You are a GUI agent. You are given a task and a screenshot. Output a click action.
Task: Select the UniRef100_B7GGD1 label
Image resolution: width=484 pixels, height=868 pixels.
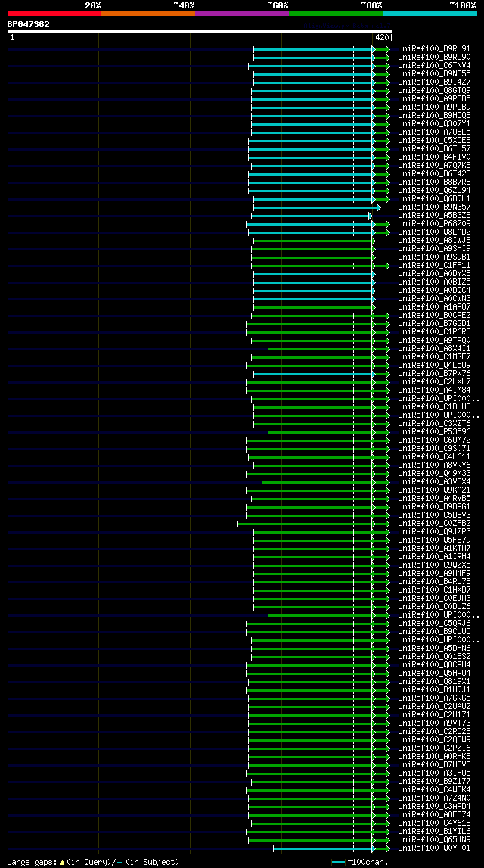(x=434, y=323)
